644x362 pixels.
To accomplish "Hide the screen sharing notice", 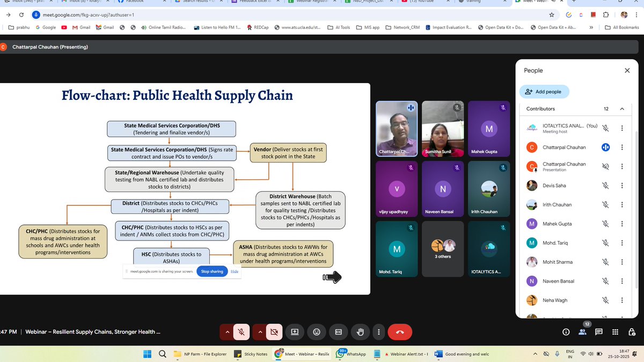I will tap(235, 271).
